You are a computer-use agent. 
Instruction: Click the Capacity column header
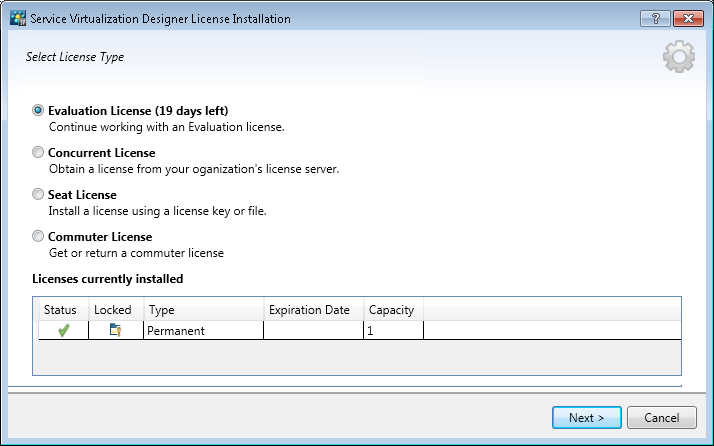point(391,310)
